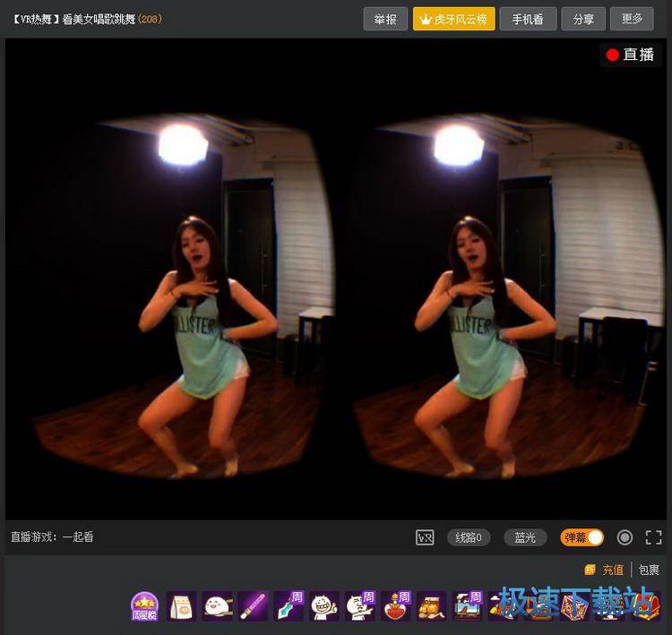Click the 举报 report button
This screenshot has height=635, width=672.
(x=385, y=20)
